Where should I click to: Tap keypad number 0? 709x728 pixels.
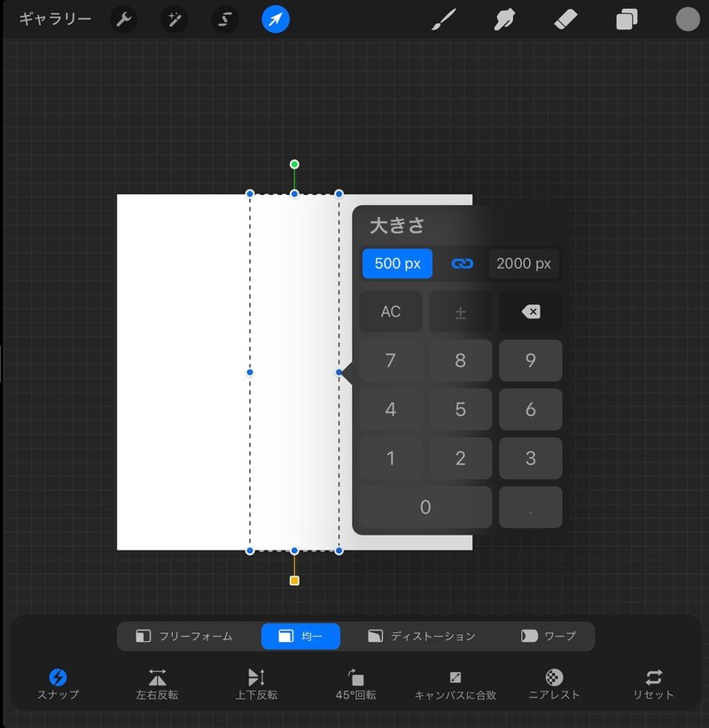click(x=425, y=507)
